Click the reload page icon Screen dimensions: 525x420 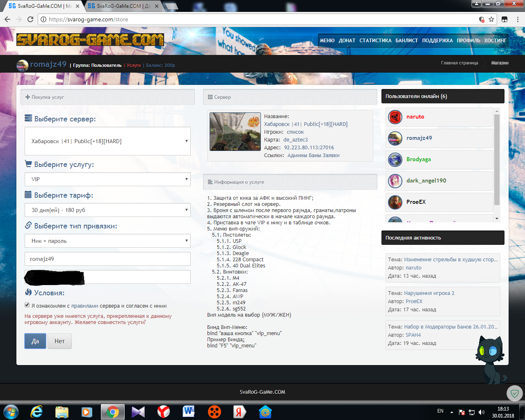pyautogui.click(x=30, y=19)
